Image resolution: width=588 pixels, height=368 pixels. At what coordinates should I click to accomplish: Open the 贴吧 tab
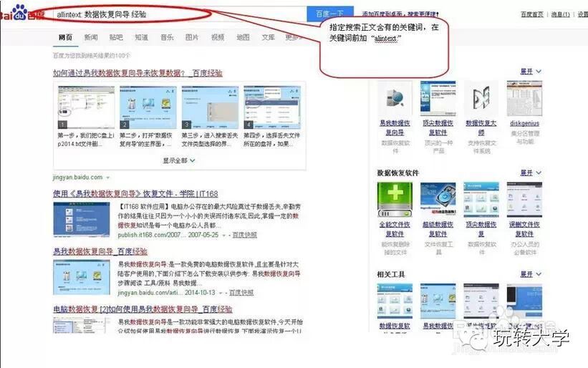click(x=116, y=37)
